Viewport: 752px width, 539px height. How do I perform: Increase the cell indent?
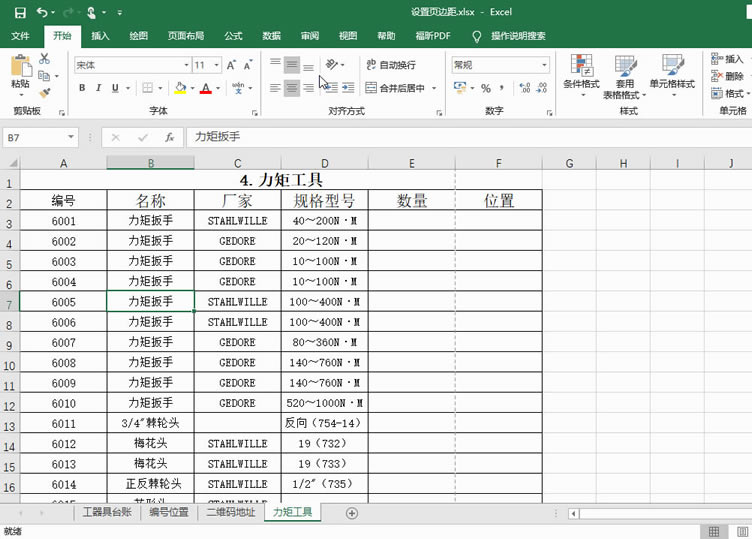(348, 88)
